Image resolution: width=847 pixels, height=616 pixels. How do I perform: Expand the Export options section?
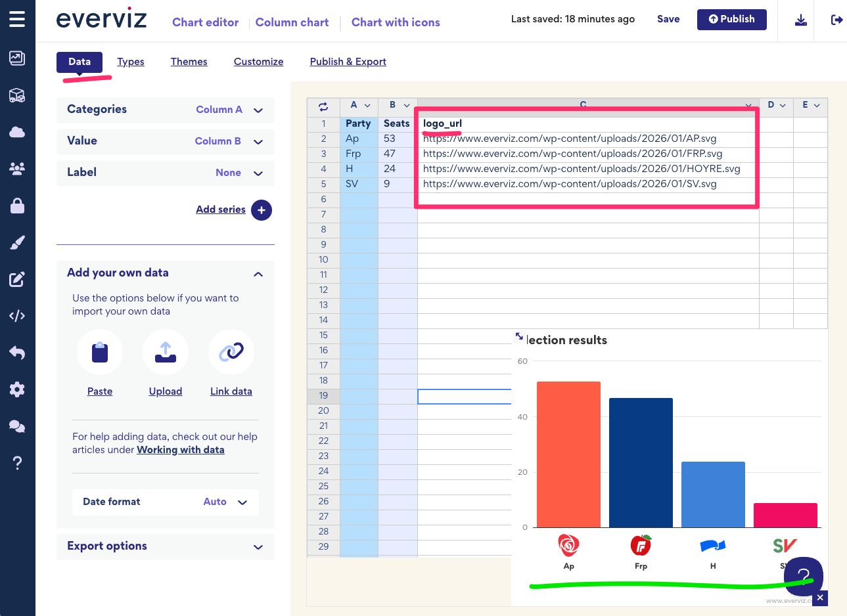coord(166,546)
